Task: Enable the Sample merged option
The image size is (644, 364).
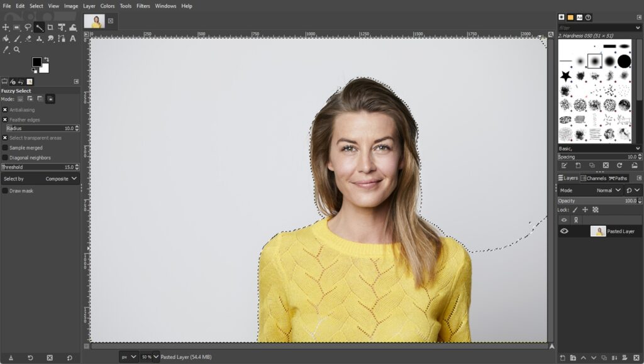Action: pos(5,148)
